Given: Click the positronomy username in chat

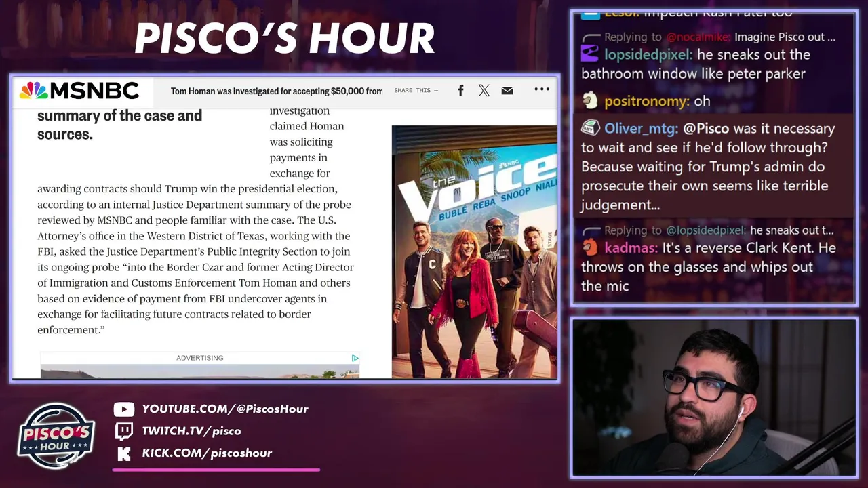Looking at the screenshot, I should point(646,101).
